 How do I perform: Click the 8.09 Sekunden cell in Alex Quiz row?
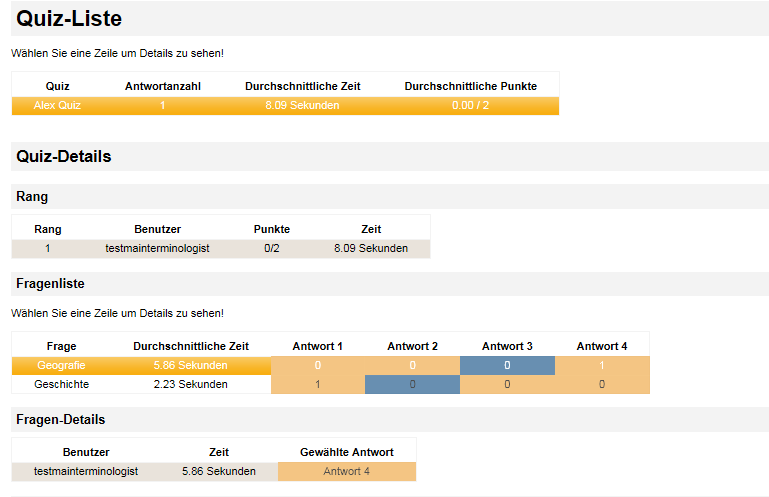pyautogui.click(x=302, y=105)
